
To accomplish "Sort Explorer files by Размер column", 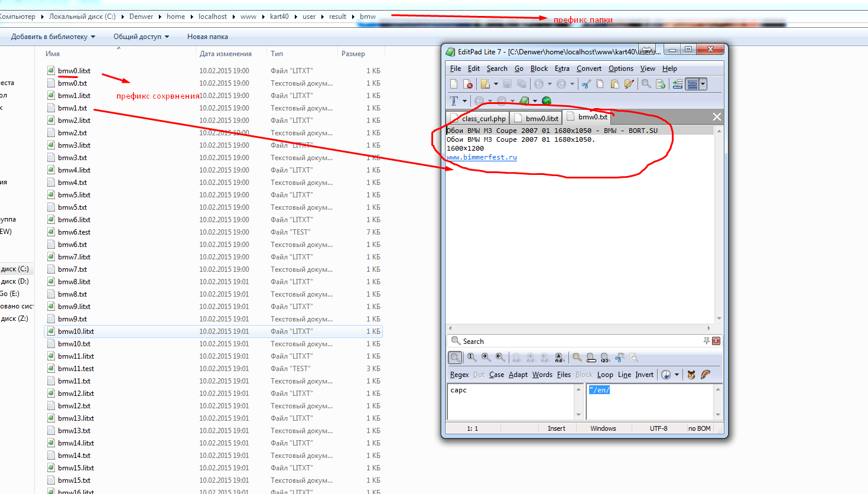I will pos(353,54).
